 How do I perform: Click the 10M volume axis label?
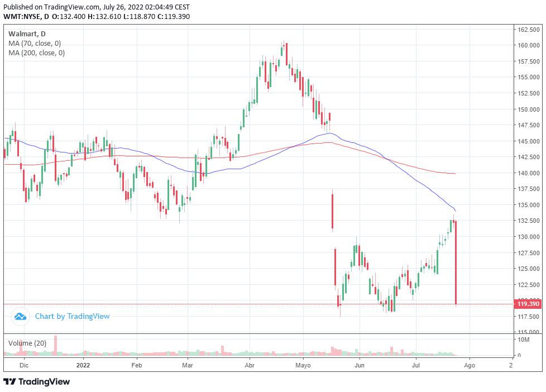[x=523, y=340]
